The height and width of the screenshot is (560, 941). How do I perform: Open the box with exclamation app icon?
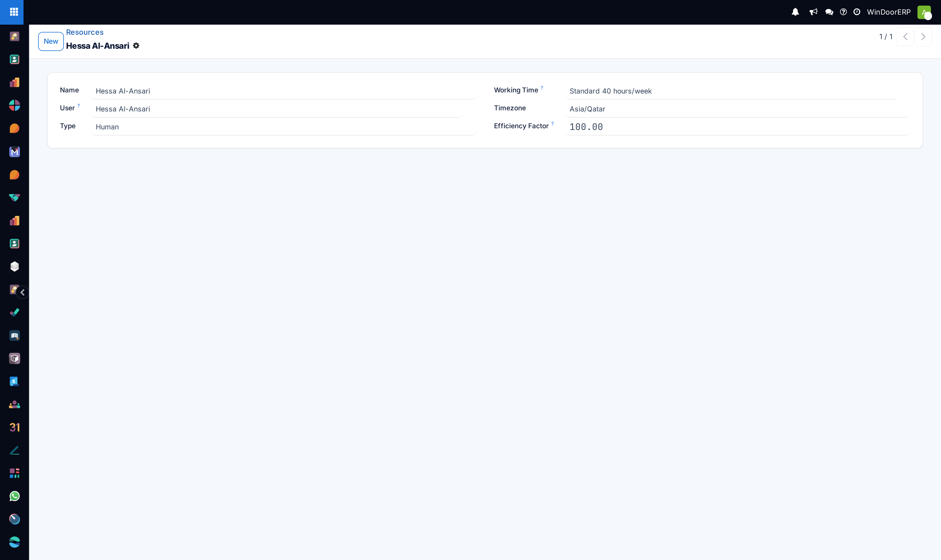[14, 358]
